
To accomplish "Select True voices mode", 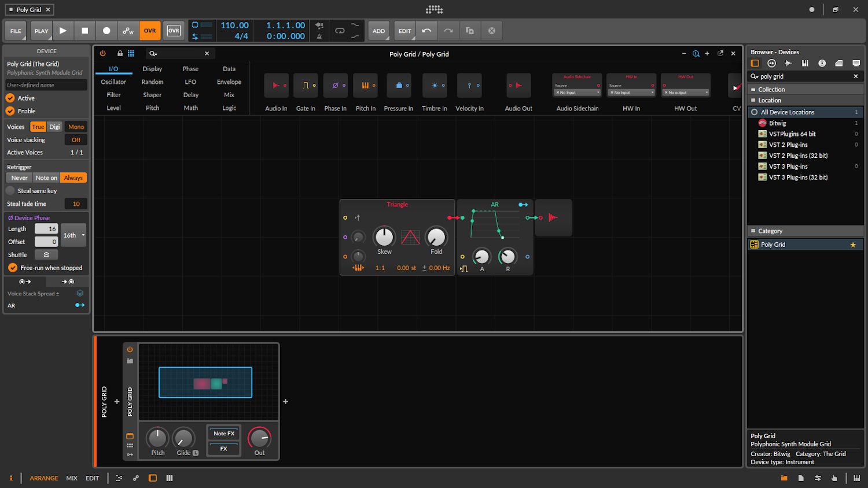I will 38,127.
